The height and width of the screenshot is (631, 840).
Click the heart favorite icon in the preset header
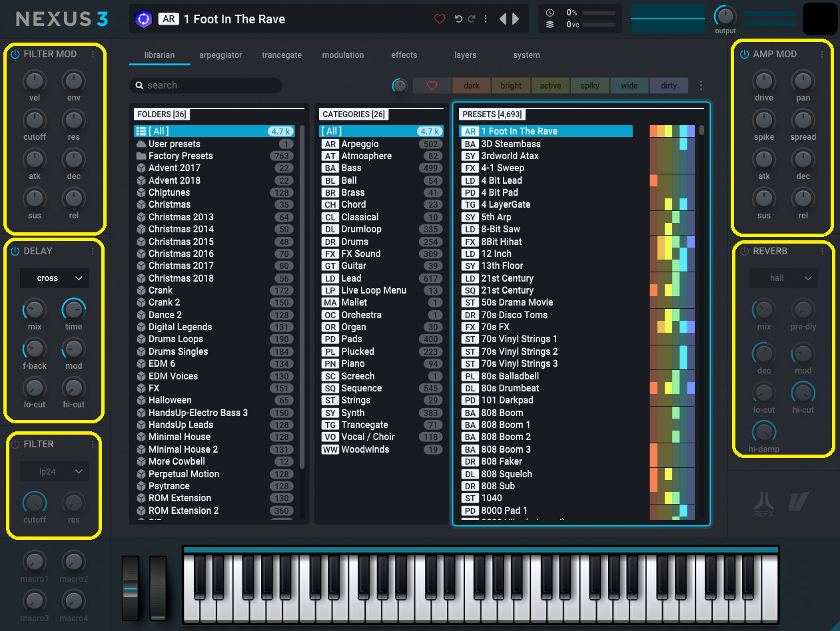pyautogui.click(x=440, y=19)
